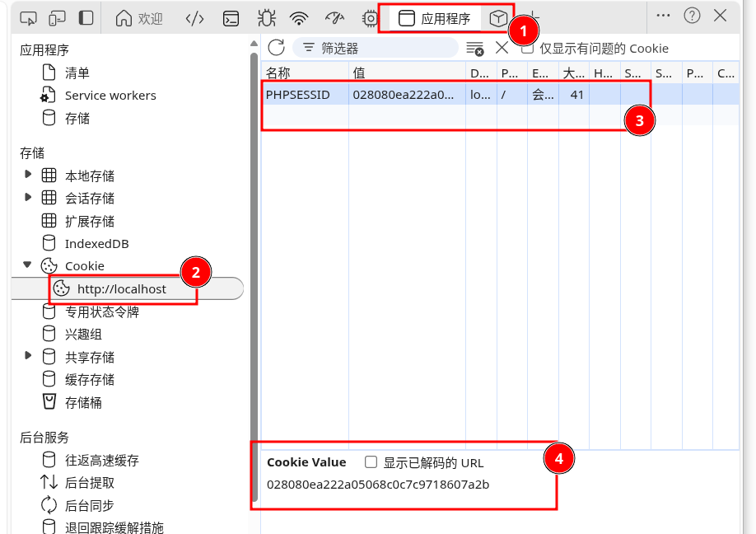
Task: Select the 应用程序 tab
Action: pos(435,18)
